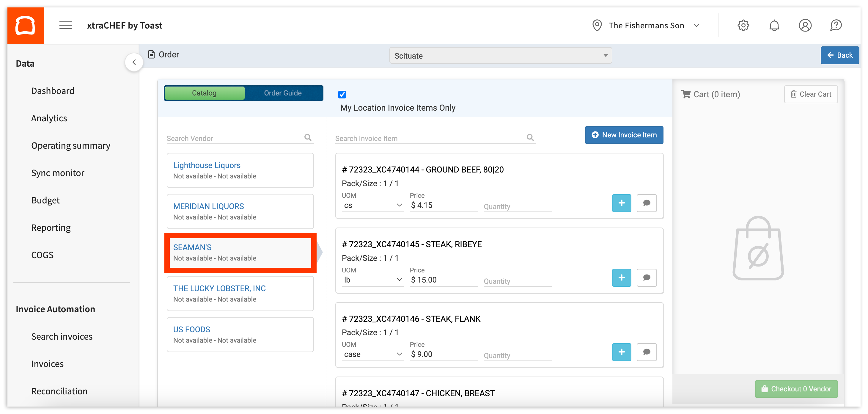Viewport: 868px width, 414px height.
Task: Open the settings gear icon
Action: click(x=743, y=25)
